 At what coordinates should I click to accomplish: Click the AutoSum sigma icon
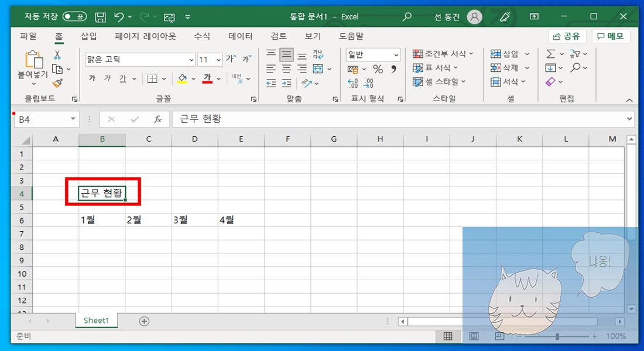pyautogui.click(x=550, y=54)
